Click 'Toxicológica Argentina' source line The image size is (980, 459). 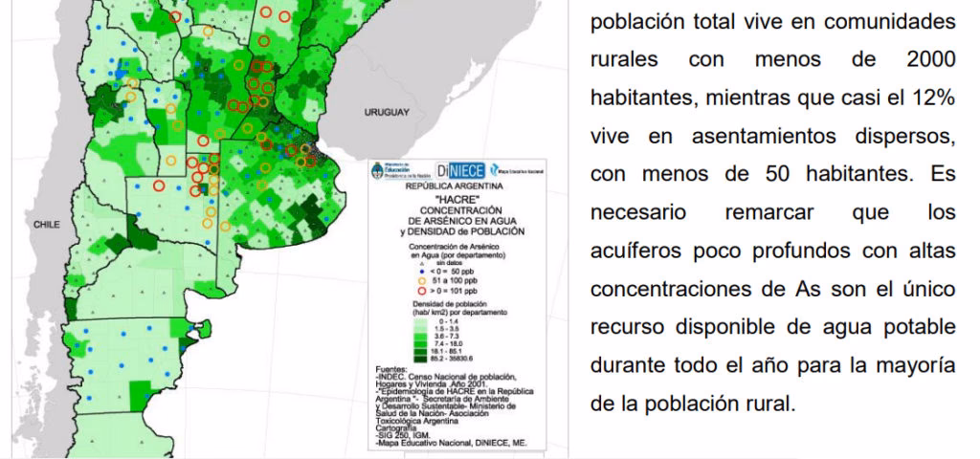(x=417, y=421)
